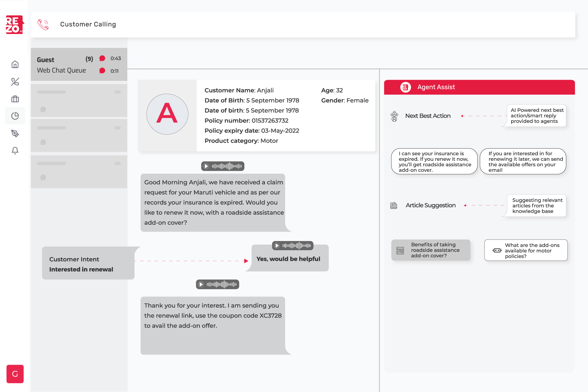
Task: Open the Home icon in sidebar
Action: 15,64
